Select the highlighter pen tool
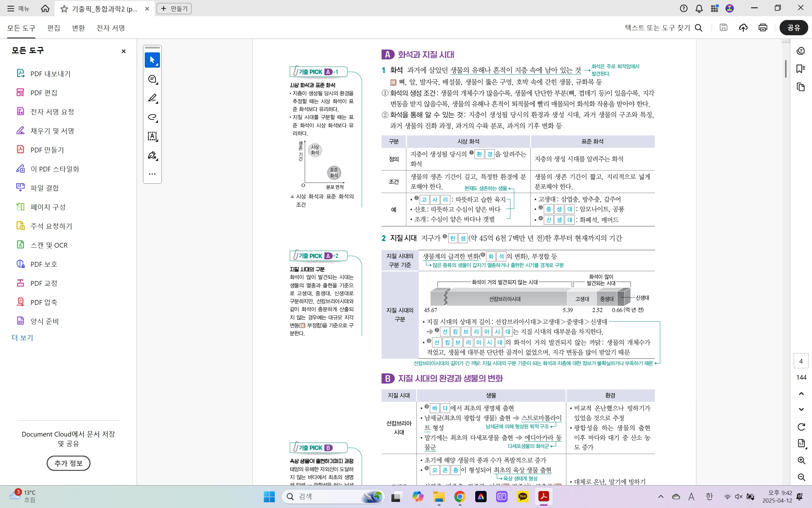Image resolution: width=812 pixels, height=508 pixels. pos(152,98)
